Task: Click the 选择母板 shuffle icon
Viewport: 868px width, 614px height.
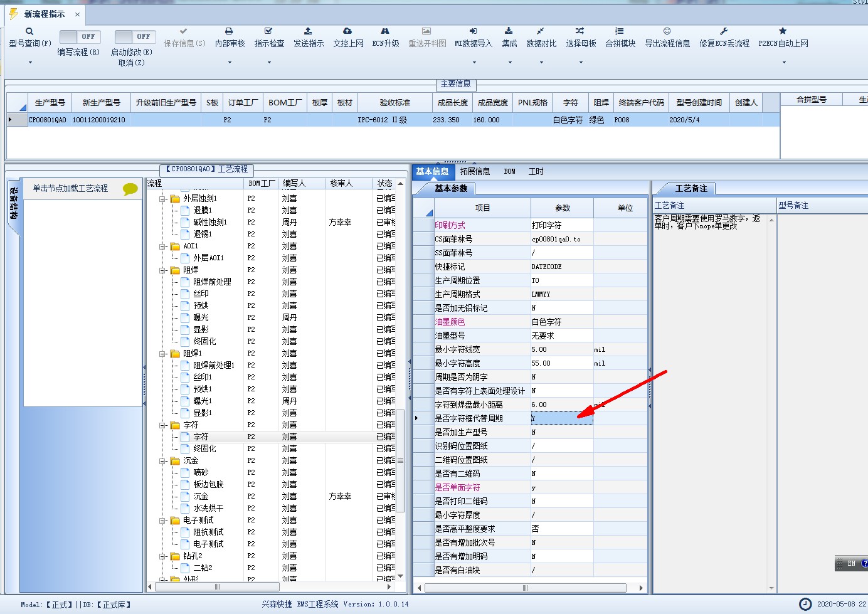Action: pyautogui.click(x=580, y=31)
